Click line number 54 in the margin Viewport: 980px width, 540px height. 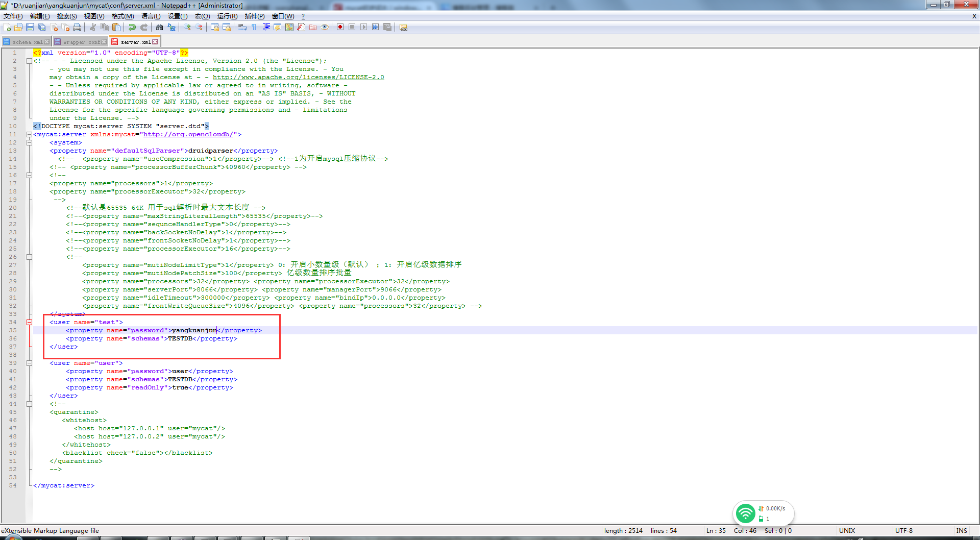pyautogui.click(x=13, y=485)
